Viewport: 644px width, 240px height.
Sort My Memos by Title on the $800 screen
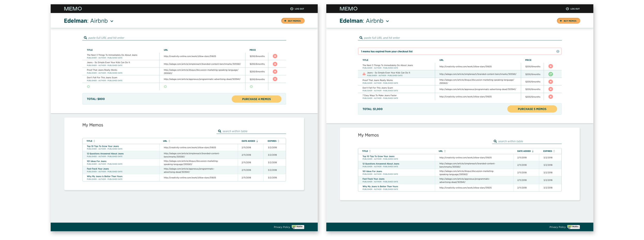click(94, 141)
